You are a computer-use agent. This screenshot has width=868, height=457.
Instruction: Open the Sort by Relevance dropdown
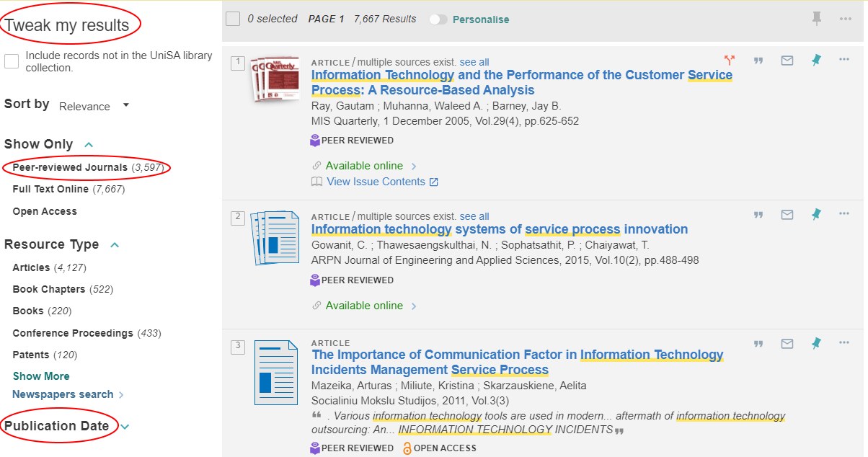click(94, 106)
